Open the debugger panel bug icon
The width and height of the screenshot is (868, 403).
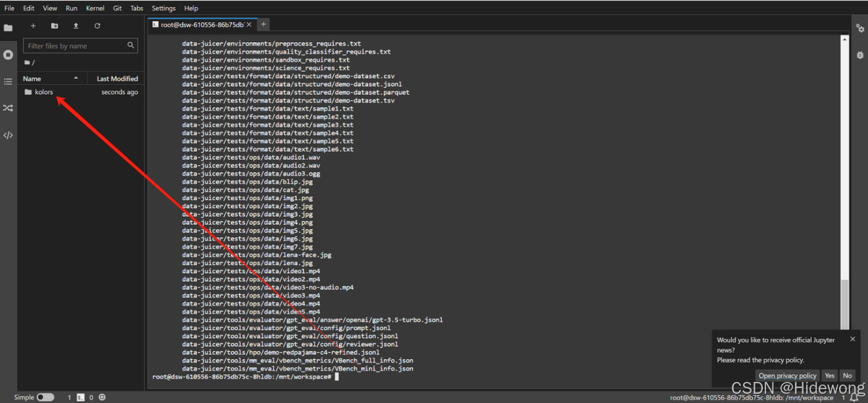click(859, 55)
